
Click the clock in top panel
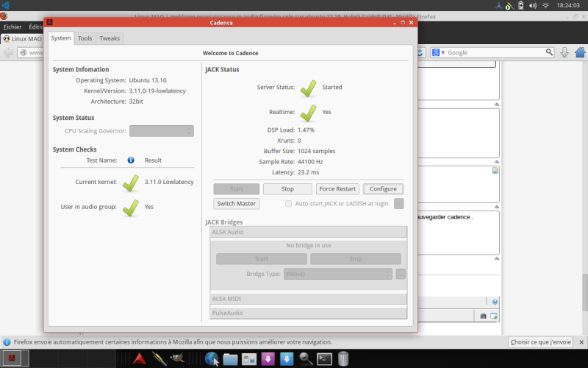pyautogui.click(x=568, y=5)
